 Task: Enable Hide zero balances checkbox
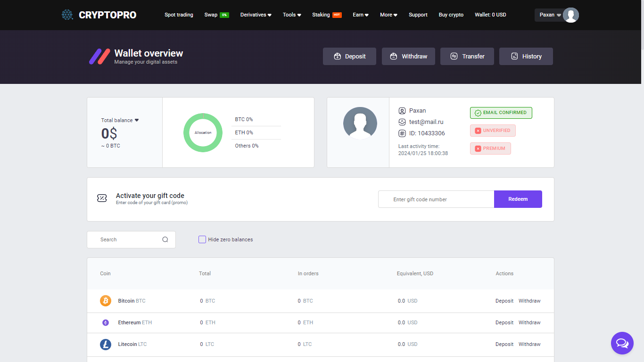[202, 239]
